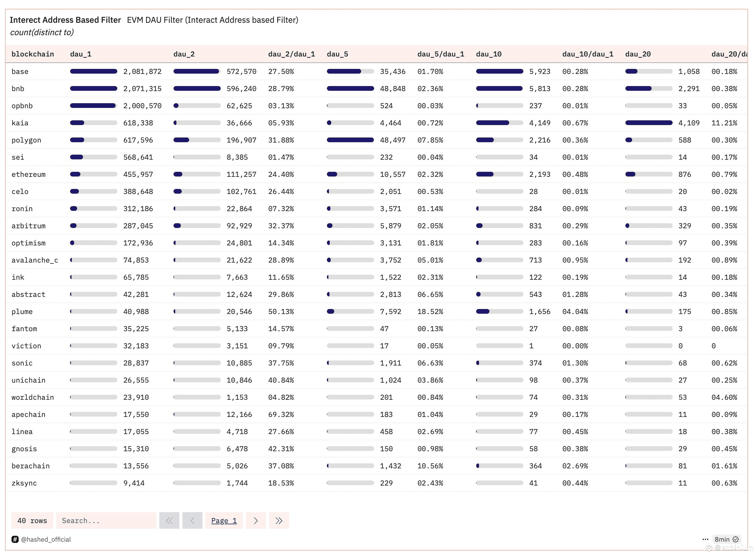Select the 'berachain' blockchain cell
756x555 pixels.
click(30, 466)
